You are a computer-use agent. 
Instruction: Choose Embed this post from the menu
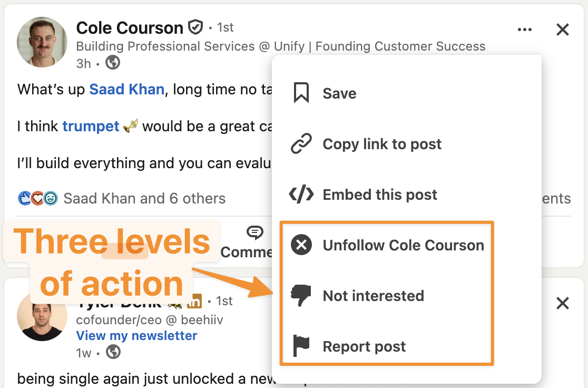coord(379,194)
